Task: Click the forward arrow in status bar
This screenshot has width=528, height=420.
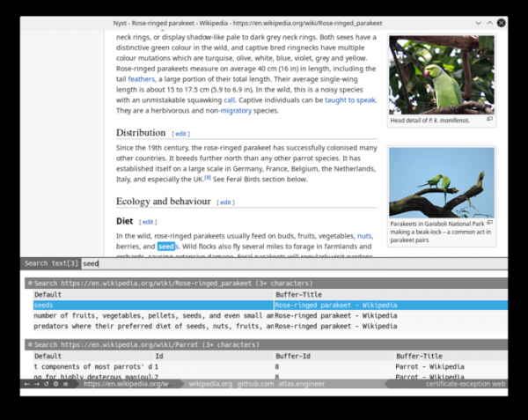Action: point(36,384)
